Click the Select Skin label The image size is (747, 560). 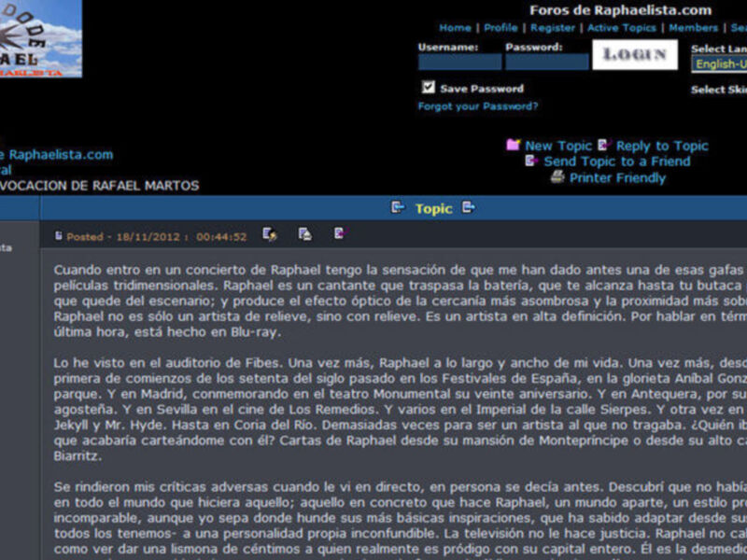click(719, 90)
